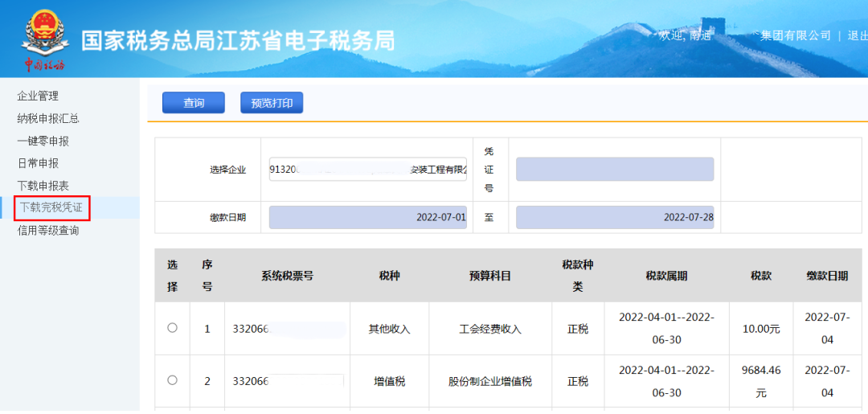The height and width of the screenshot is (414, 868).
Task: Select 下载完税凭证 in the sidebar
Action: point(51,208)
